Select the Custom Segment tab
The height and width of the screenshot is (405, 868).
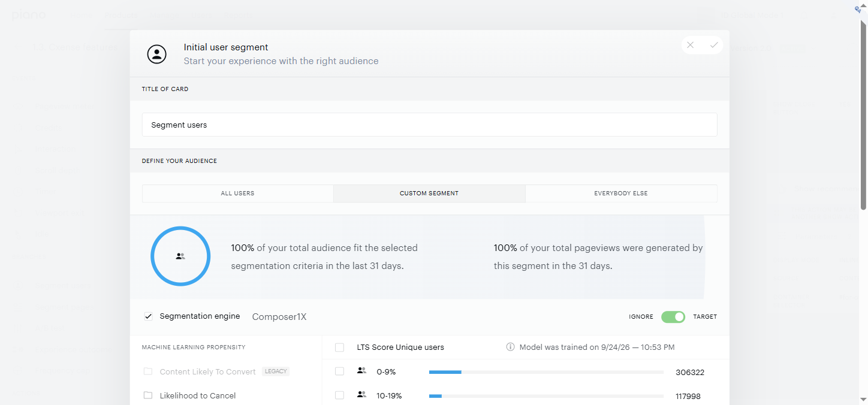pos(429,194)
